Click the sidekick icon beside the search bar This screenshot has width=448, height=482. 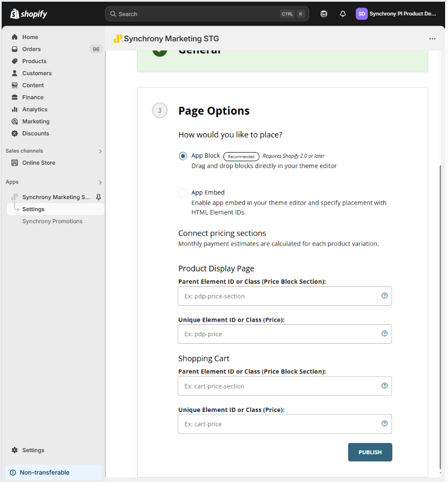[324, 14]
